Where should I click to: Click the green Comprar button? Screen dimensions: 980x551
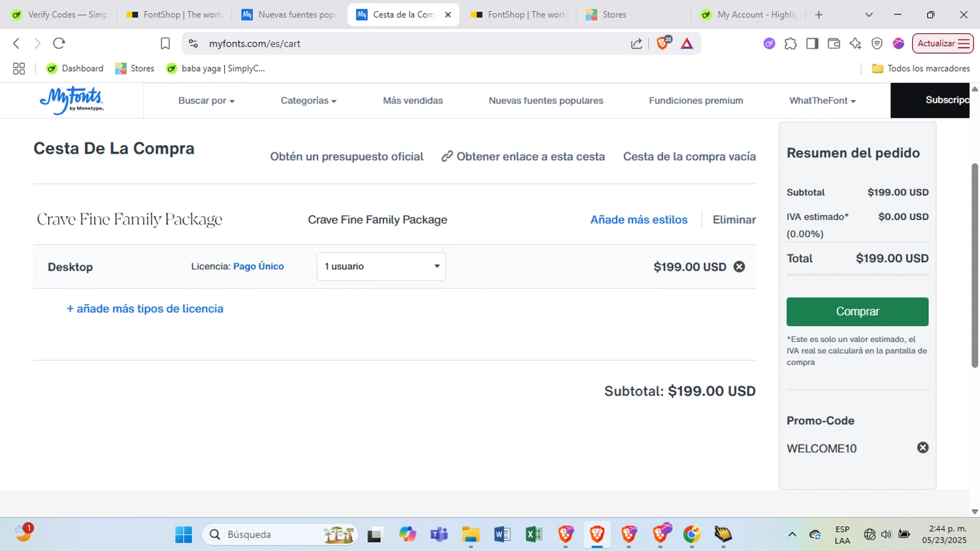(x=857, y=312)
